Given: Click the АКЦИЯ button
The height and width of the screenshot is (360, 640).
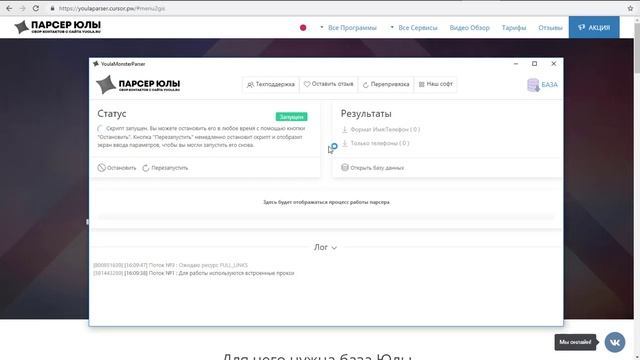Looking at the screenshot, I should (594, 27).
